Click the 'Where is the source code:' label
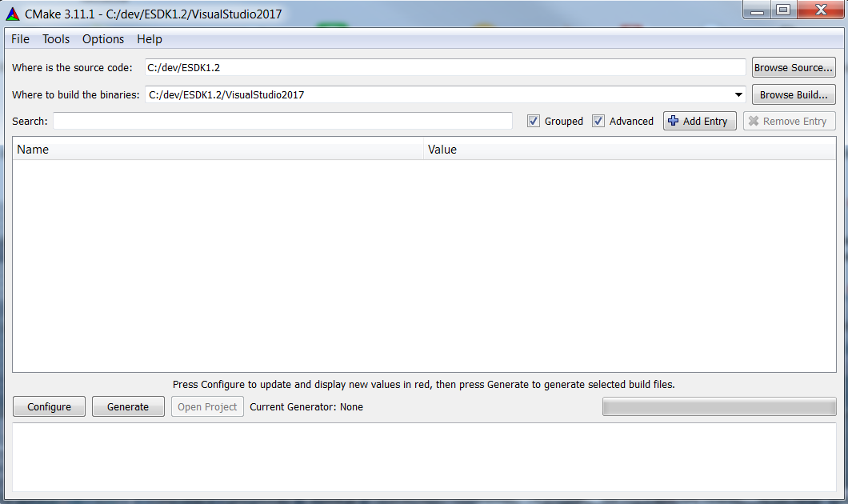 [x=72, y=67]
